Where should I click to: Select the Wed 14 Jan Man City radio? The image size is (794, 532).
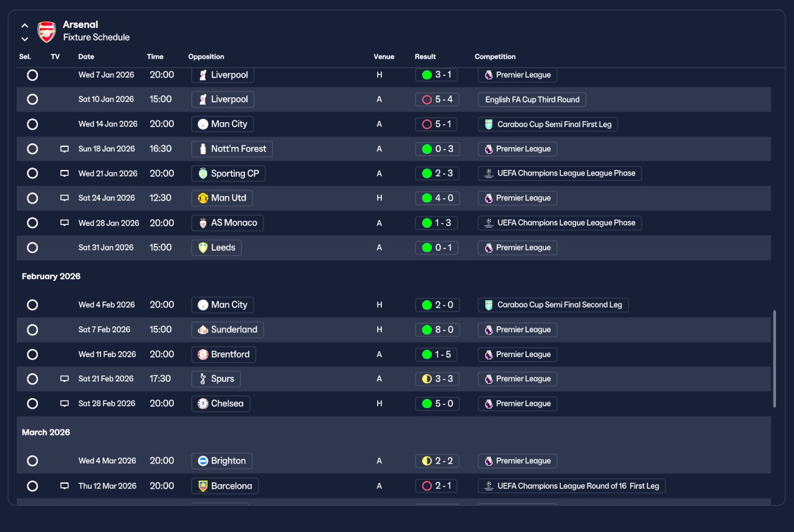point(32,124)
